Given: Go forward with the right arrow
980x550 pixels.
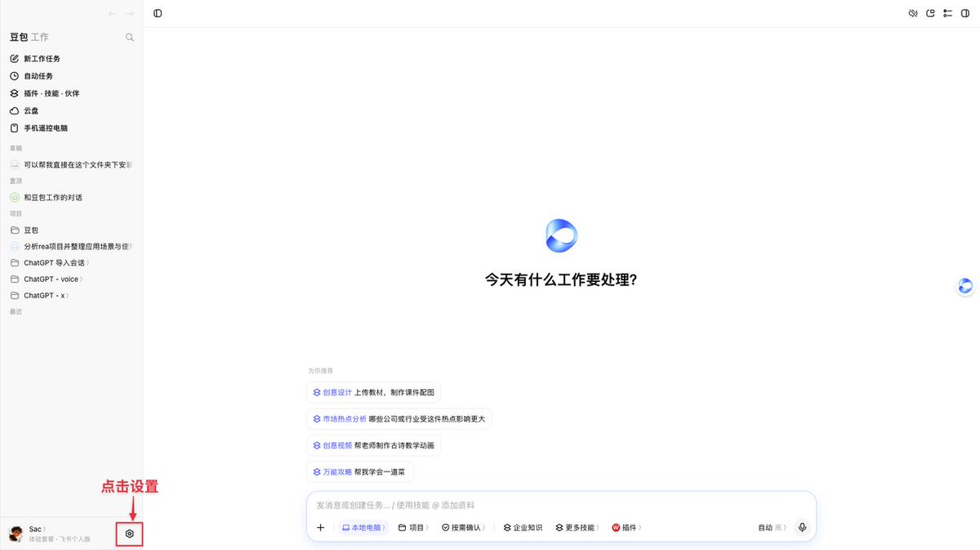Looking at the screenshot, I should pyautogui.click(x=129, y=14).
